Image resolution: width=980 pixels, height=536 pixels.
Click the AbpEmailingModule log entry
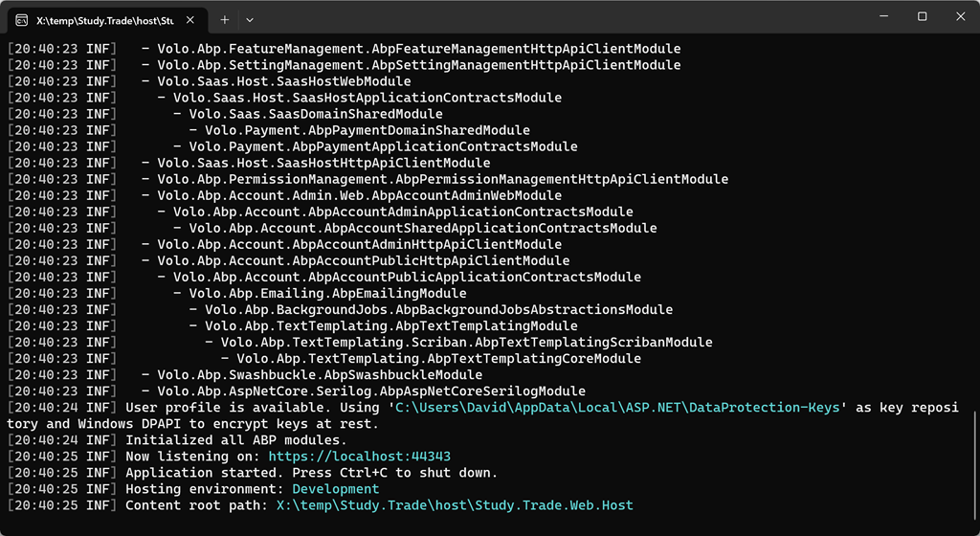327,294
